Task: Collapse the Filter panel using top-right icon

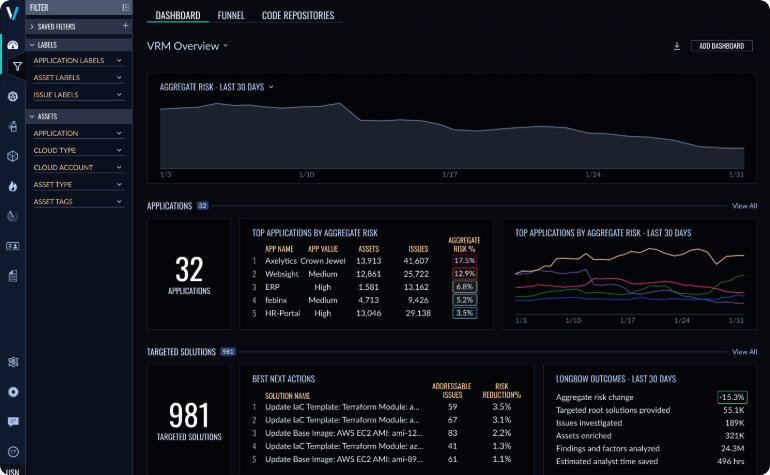Action: pyautogui.click(x=124, y=7)
